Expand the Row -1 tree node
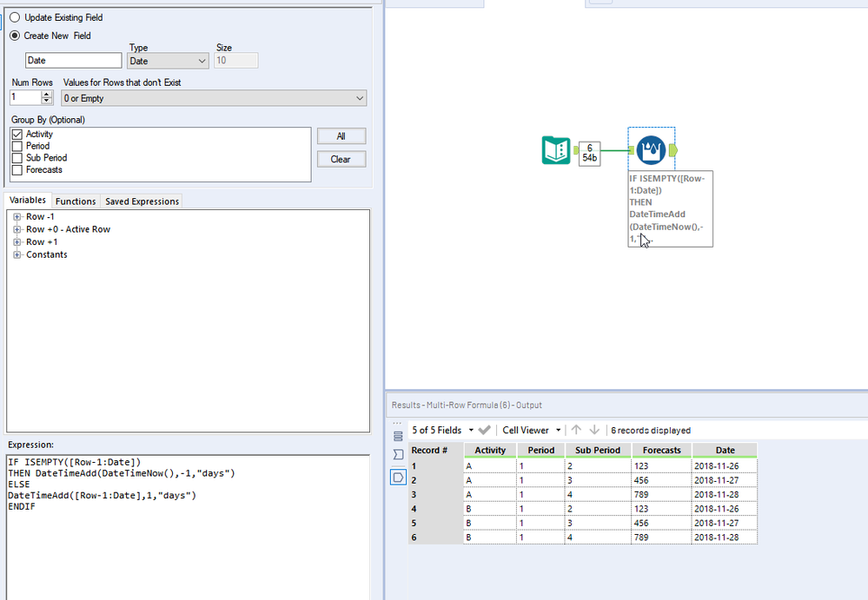This screenshot has width=868, height=600. [17, 217]
